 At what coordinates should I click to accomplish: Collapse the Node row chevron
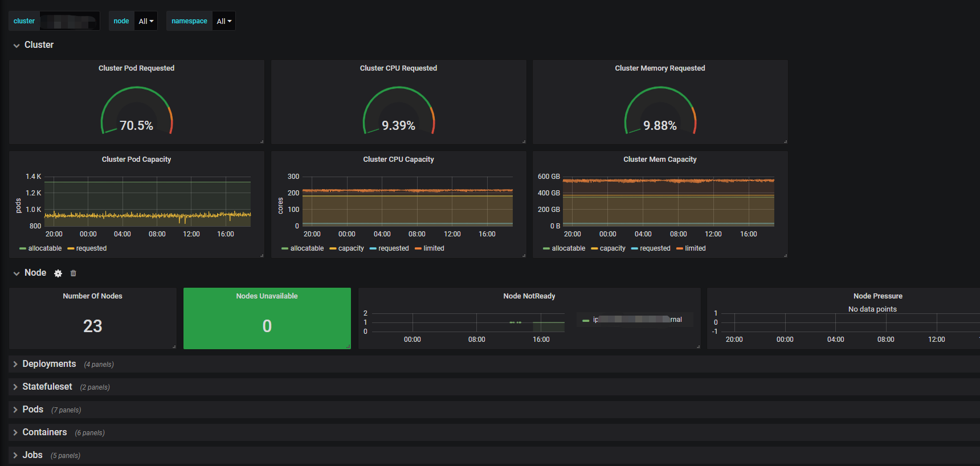click(x=17, y=273)
